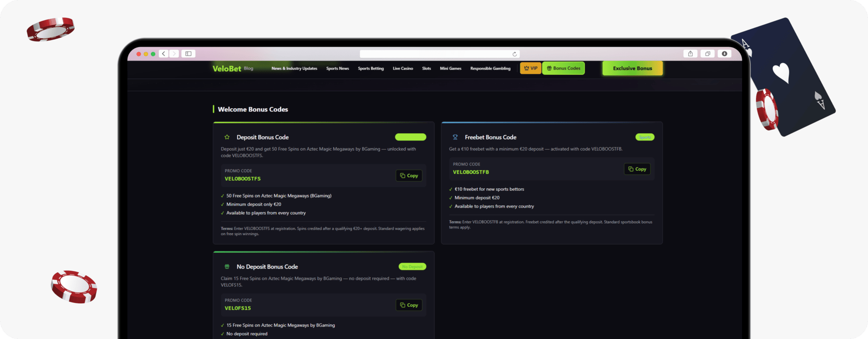
Task: Click '€10 freebet for new sports bettors' line
Action: 489,189
